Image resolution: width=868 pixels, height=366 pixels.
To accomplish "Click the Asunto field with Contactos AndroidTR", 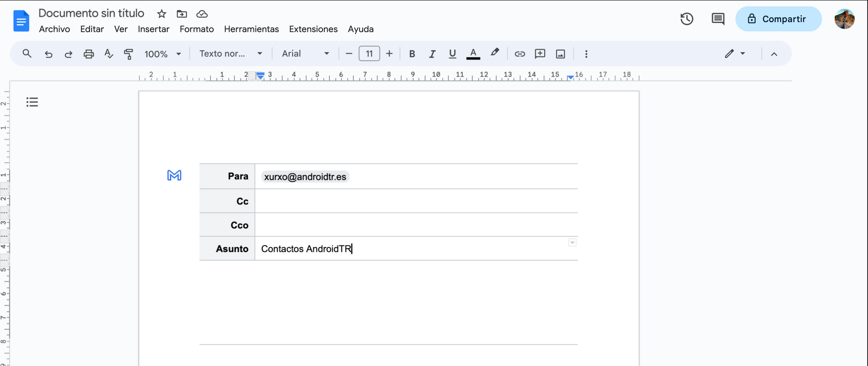I will click(x=416, y=248).
